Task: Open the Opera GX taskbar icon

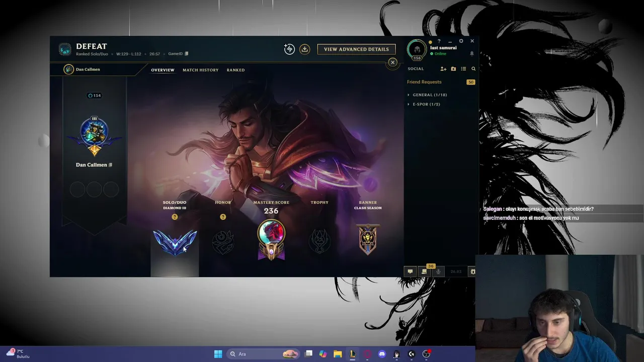Action: point(367,354)
